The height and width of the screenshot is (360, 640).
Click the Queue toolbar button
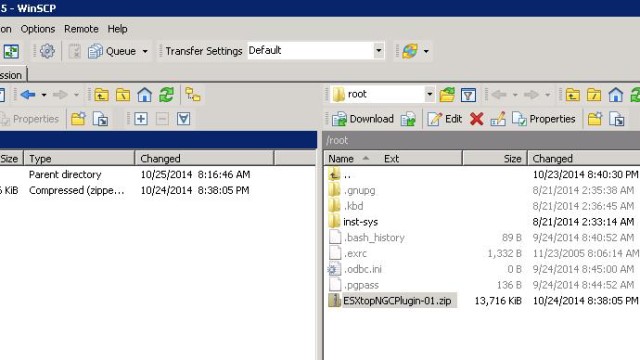112,51
